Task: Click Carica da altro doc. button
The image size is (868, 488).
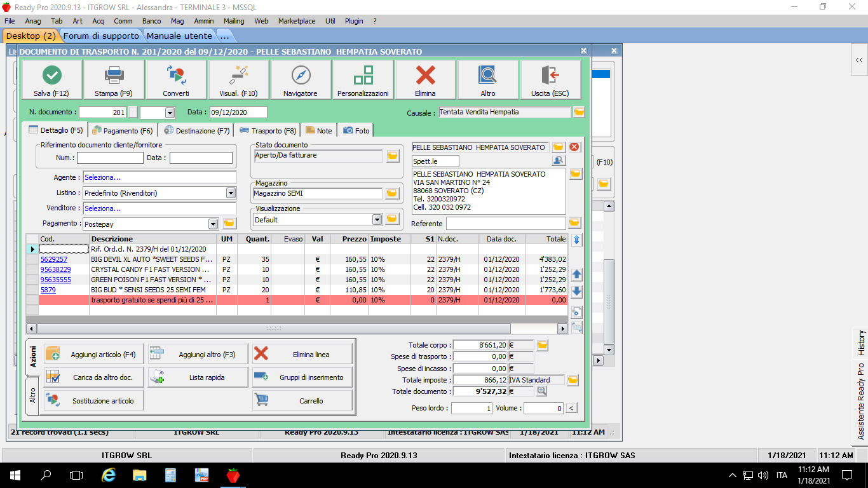Action: click(94, 377)
